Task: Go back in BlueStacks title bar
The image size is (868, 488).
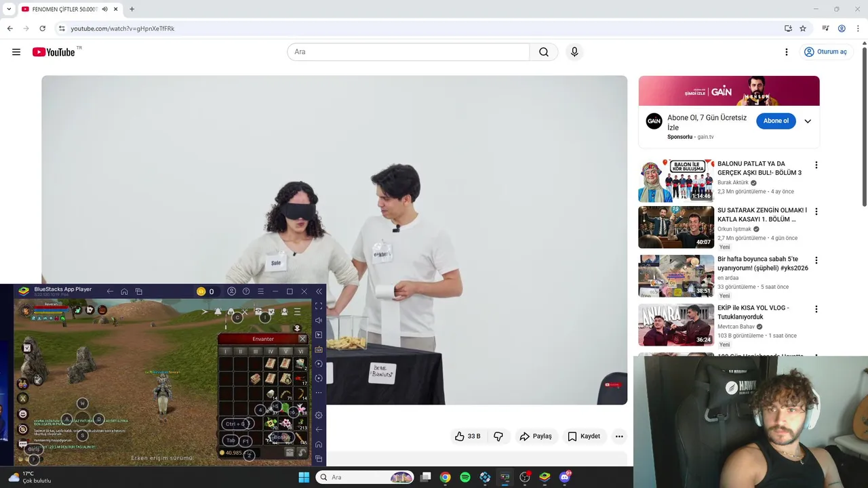Action: tap(110, 291)
